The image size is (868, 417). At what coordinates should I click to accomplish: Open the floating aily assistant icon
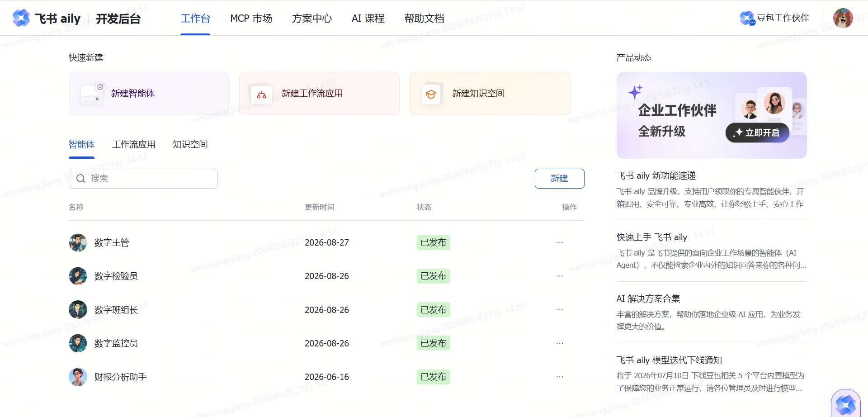coord(845,404)
